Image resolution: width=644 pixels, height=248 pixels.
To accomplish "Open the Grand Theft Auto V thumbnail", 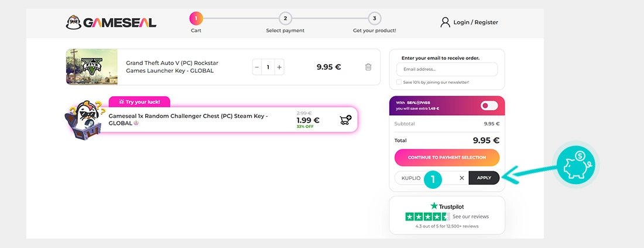I will tap(91, 67).
